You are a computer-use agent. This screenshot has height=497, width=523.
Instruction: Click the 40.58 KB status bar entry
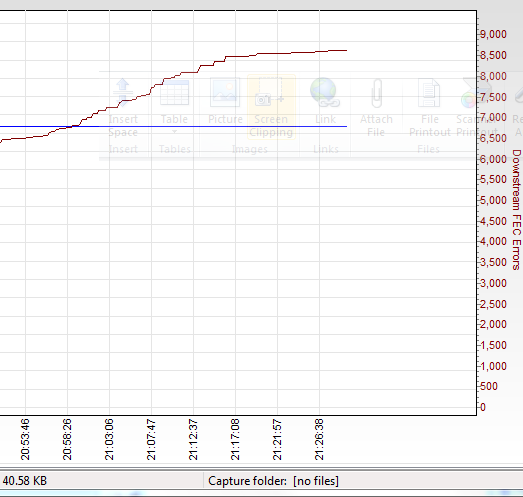click(x=25, y=481)
